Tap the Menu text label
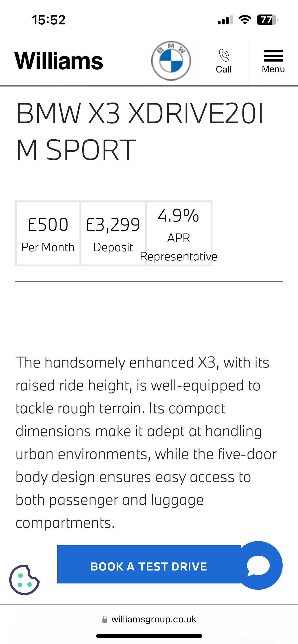The image size is (298, 644). tap(273, 69)
